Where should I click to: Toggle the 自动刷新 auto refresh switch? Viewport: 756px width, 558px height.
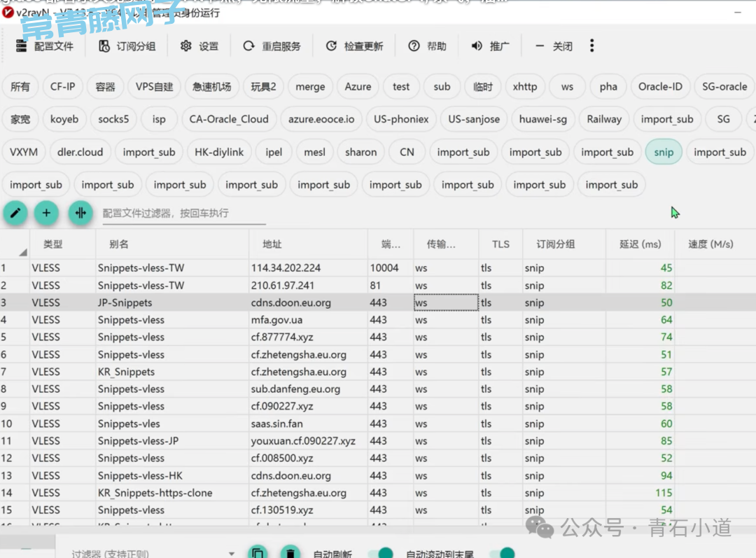[x=381, y=554]
